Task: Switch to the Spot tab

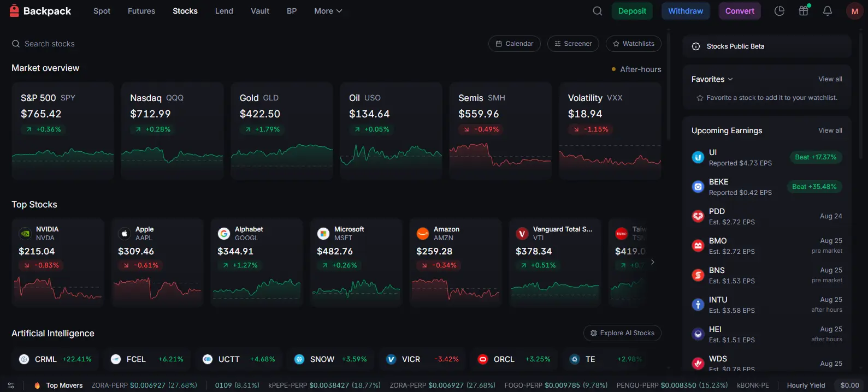Action: pos(102,11)
